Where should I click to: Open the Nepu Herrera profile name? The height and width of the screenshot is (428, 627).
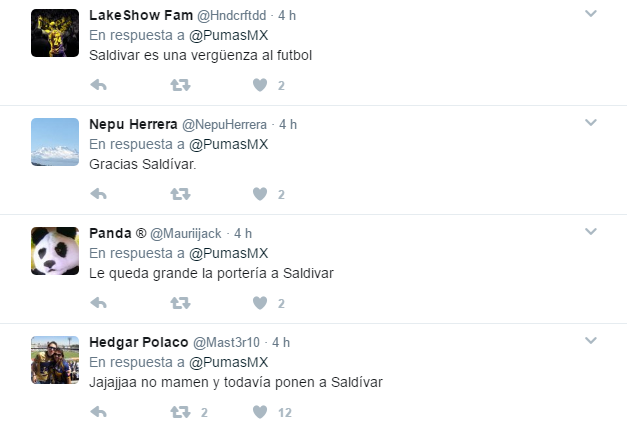click(133, 124)
